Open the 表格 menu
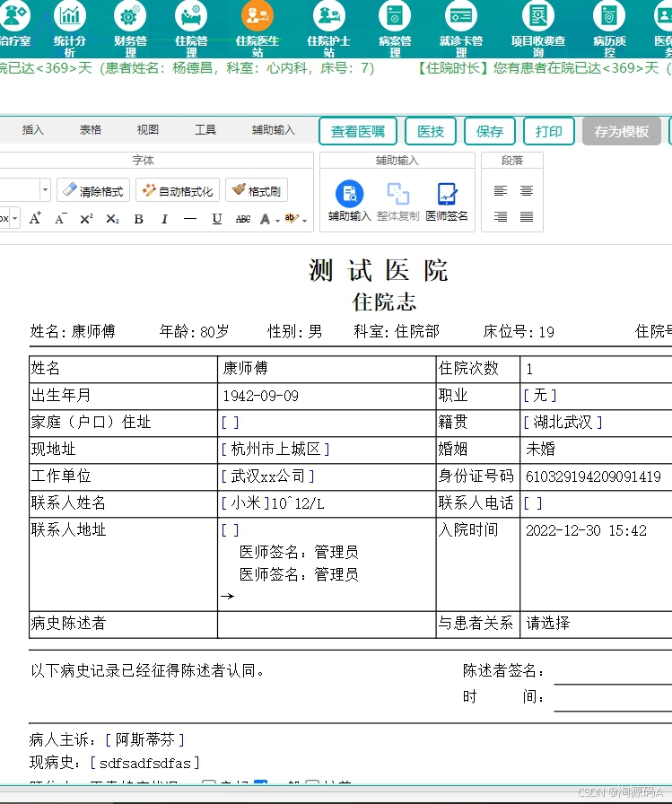This screenshot has width=672, height=804. (x=91, y=130)
